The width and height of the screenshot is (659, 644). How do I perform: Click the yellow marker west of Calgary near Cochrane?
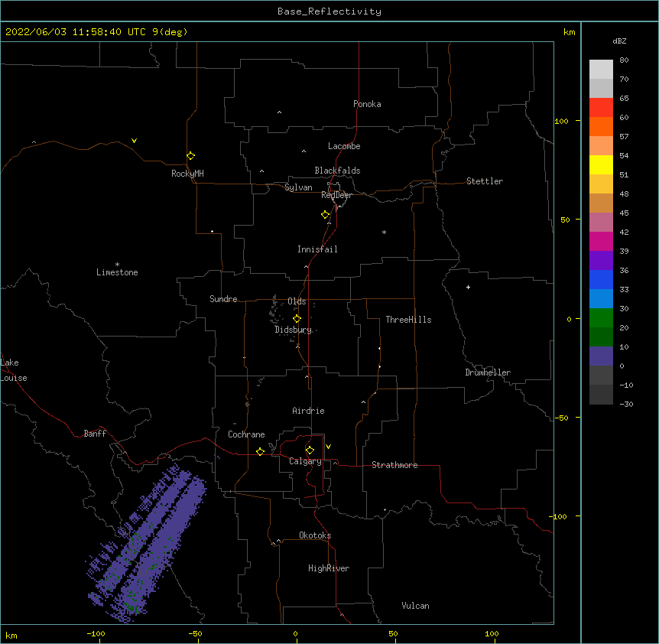tap(260, 451)
